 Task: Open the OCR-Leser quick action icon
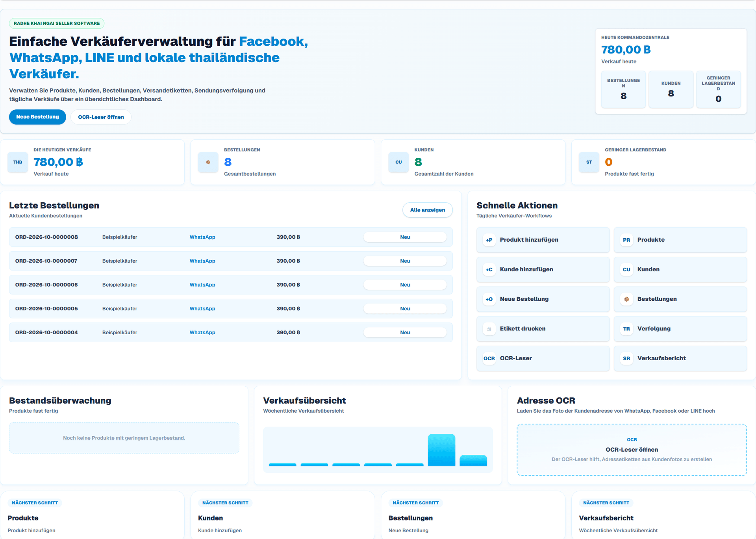point(489,358)
